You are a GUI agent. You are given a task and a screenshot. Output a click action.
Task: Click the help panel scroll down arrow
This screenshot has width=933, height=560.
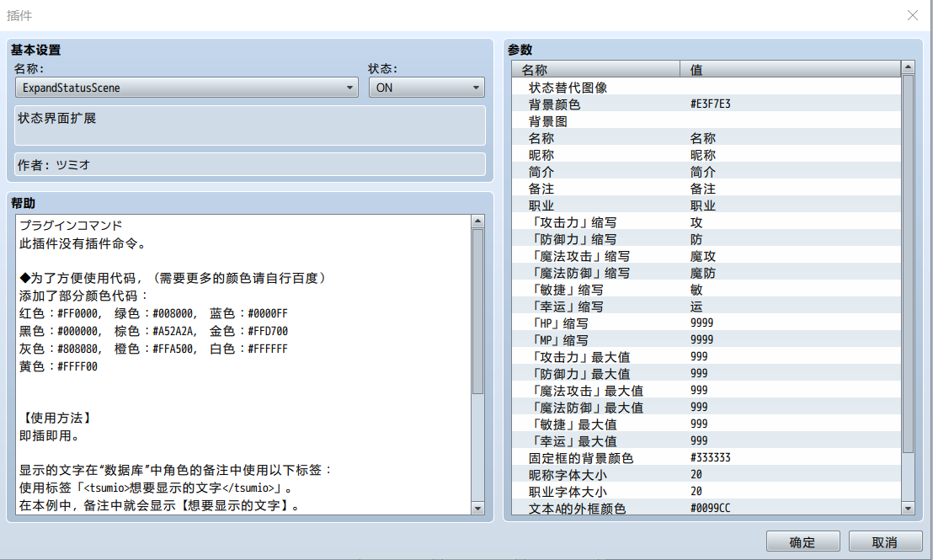[x=477, y=509]
